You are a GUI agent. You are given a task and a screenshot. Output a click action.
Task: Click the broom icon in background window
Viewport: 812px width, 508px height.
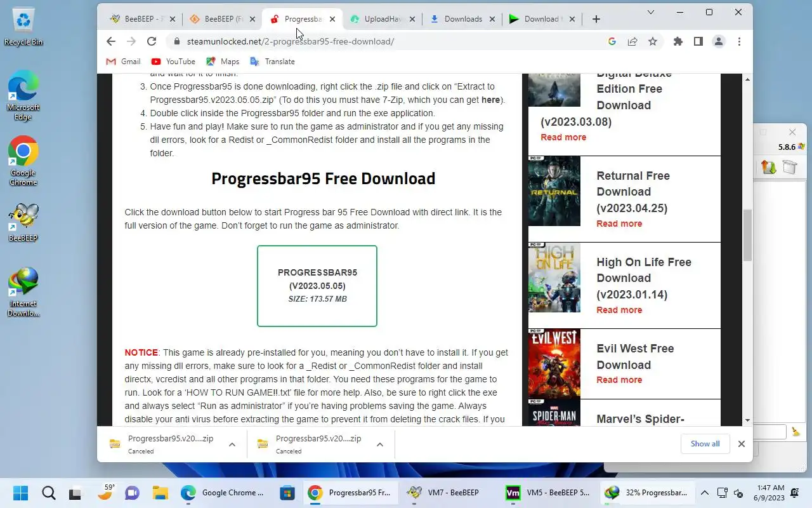[x=796, y=432]
